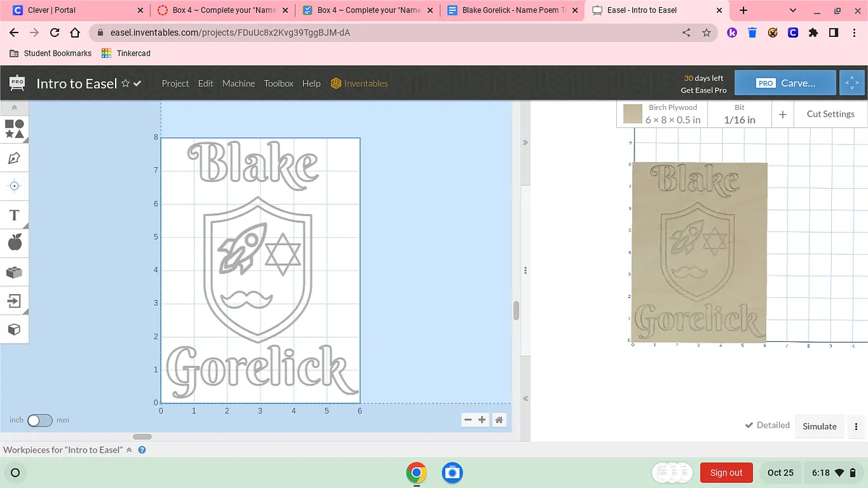Image resolution: width=868 pixels, height=488 pixels.
Task: Click the horizontal scrollbar thumb under canvas
Action: pos(142,437)
